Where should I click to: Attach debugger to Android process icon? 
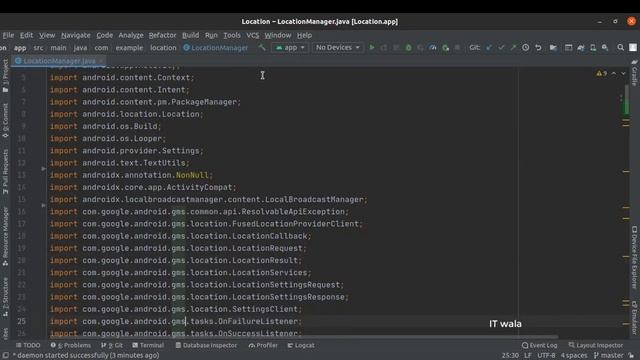(x=445, y=48)
